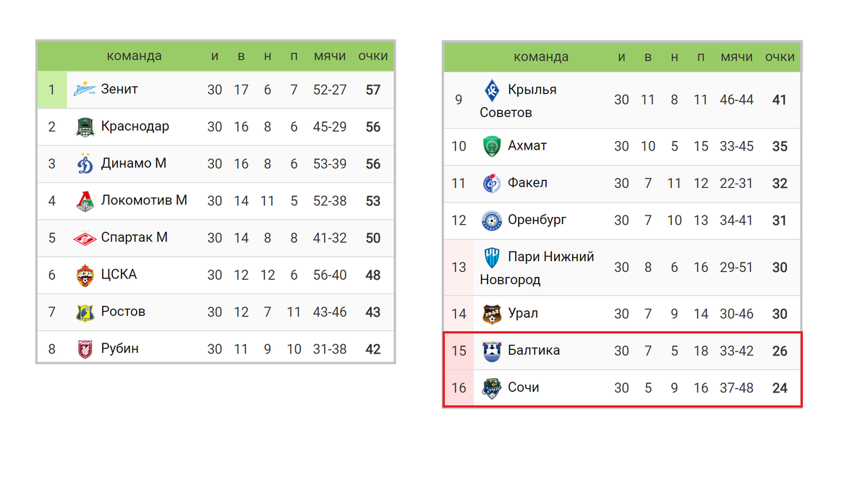Click the Локомотив М emblem

point(85,201)
